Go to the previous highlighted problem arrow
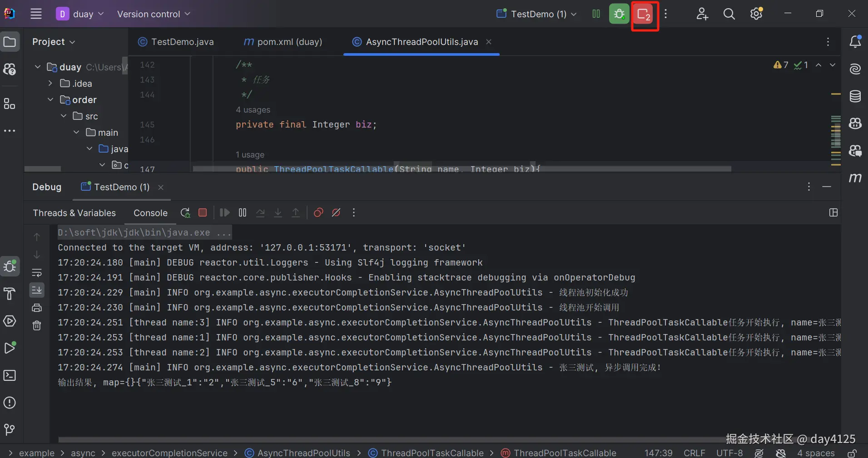The width and height of the screenshot is (868, 458). coord(818,65)
